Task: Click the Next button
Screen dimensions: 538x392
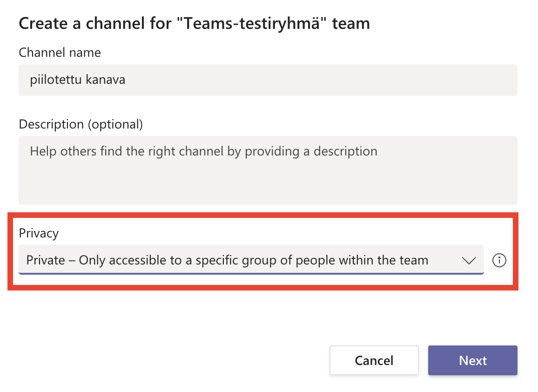Action: point(473,360)
